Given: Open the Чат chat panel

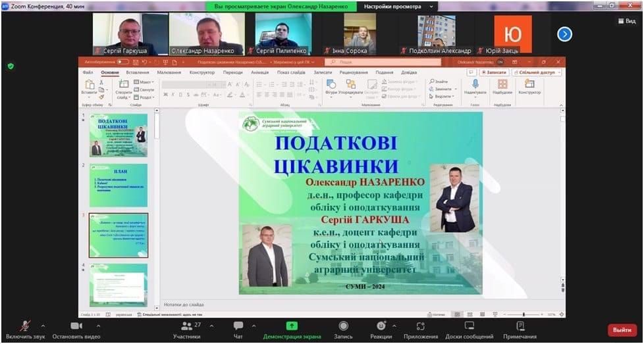Looking at the screenshot, I should click(x=238, y=326).
